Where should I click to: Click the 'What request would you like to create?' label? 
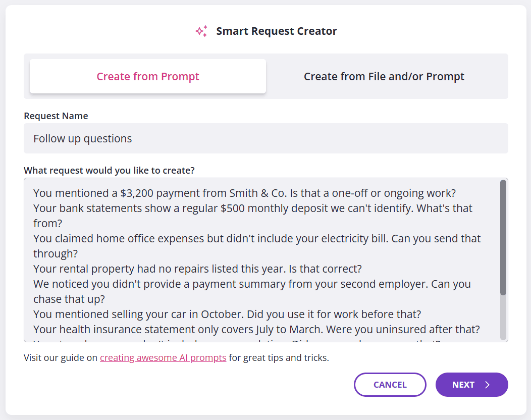109,170
